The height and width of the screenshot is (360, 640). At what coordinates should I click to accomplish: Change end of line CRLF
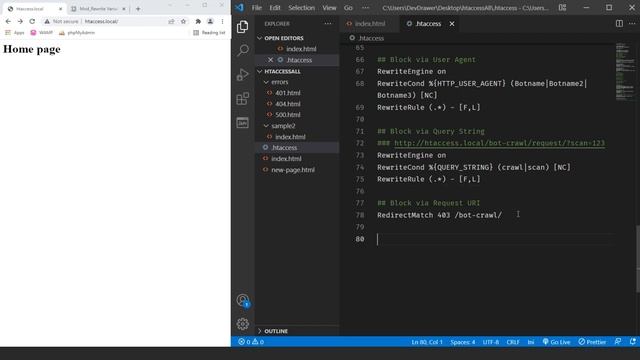(x=513, y=342)
